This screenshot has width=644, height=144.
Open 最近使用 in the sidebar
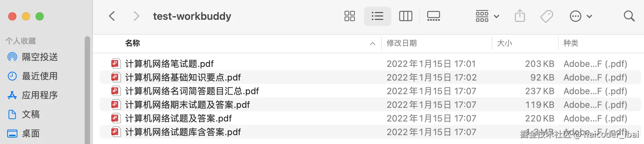point(40,76)
